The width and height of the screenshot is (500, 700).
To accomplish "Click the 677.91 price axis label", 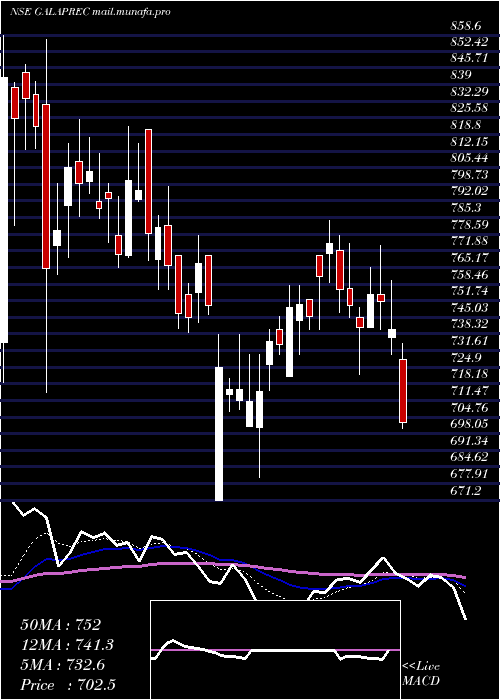I will click(x=470, y=473).
